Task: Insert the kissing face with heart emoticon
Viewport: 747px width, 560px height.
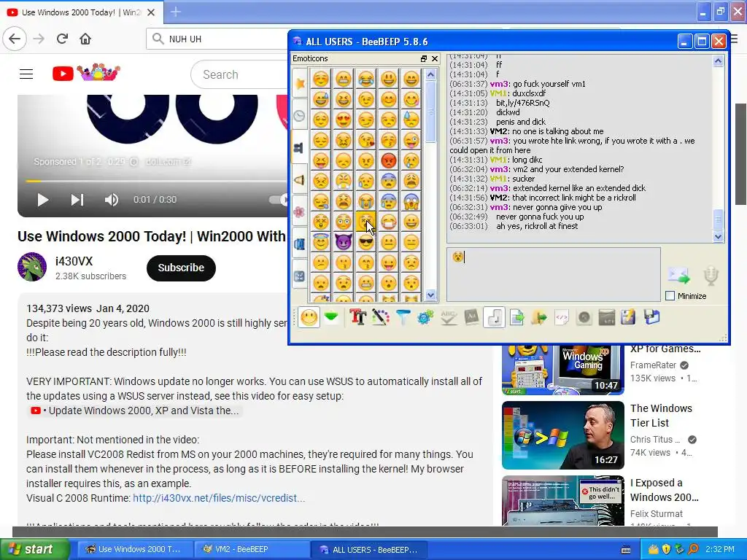Action: 366,140
